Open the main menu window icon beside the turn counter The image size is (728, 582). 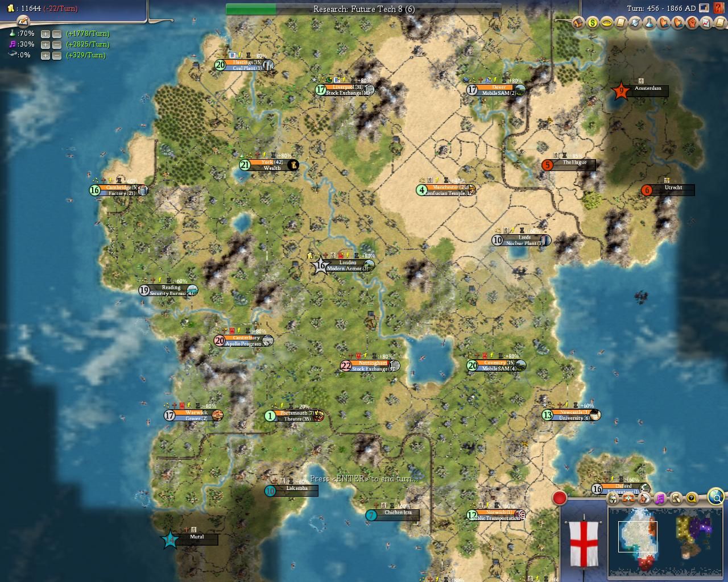tap(704, 8)
